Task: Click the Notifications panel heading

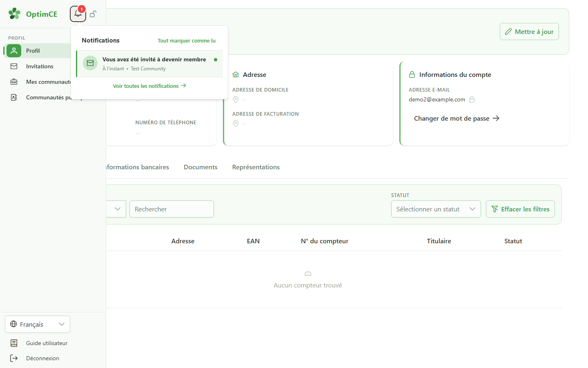Action: 100,40
